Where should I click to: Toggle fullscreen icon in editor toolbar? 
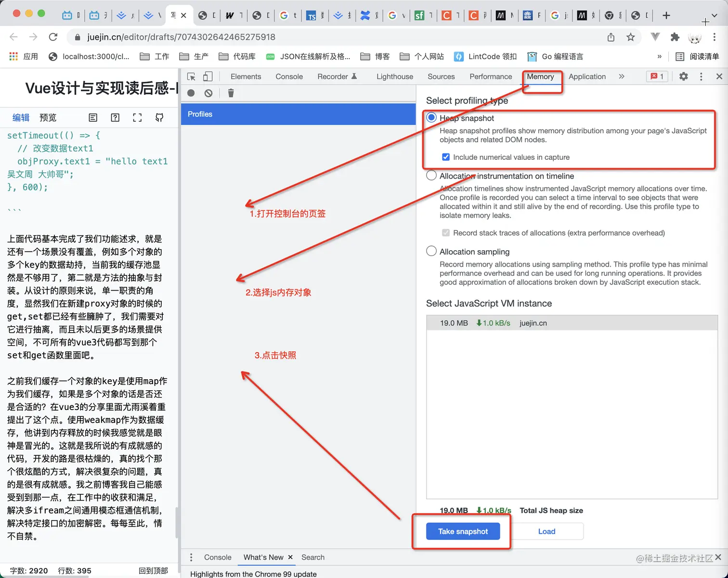pyautogui.click(x=137, y=117)
